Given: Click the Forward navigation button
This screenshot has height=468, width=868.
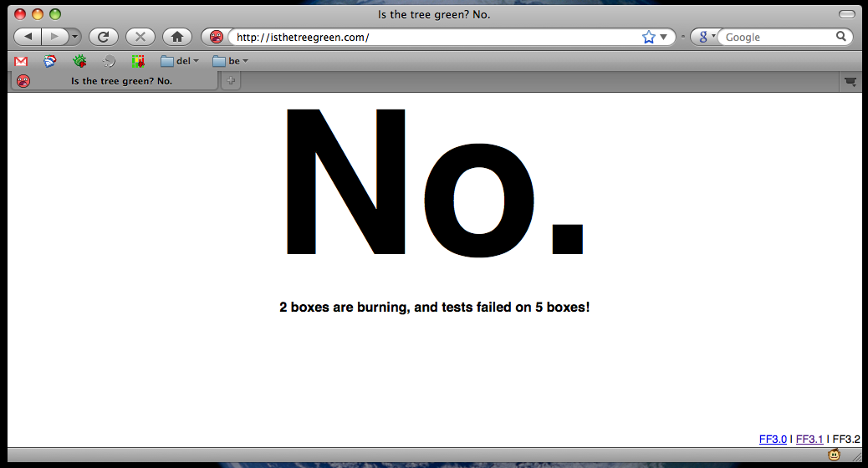Looking at the screenshot, I should [x=54, y=37].
